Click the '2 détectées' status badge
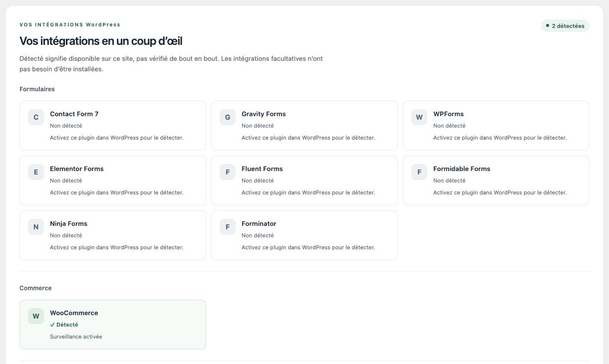 tap(565, 26)
